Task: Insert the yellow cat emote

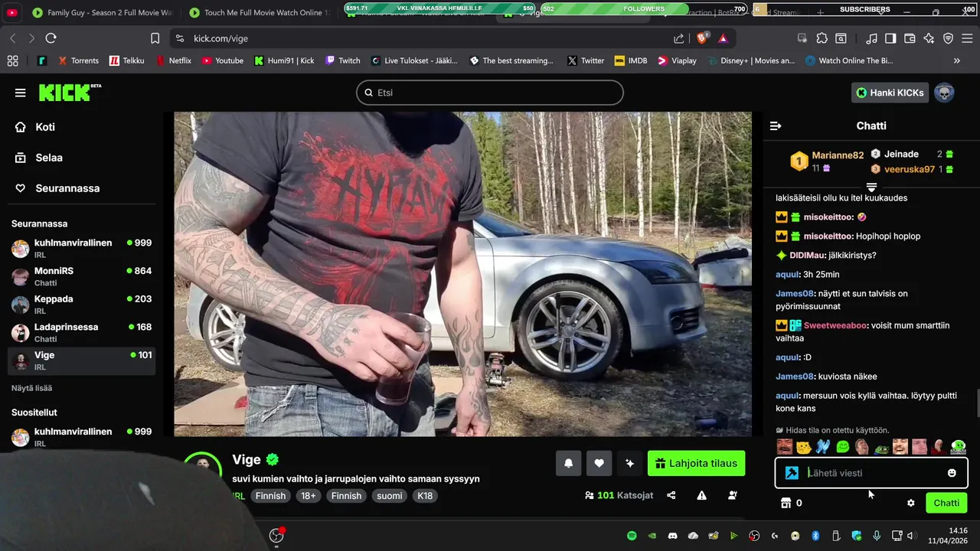Action: 804,446
